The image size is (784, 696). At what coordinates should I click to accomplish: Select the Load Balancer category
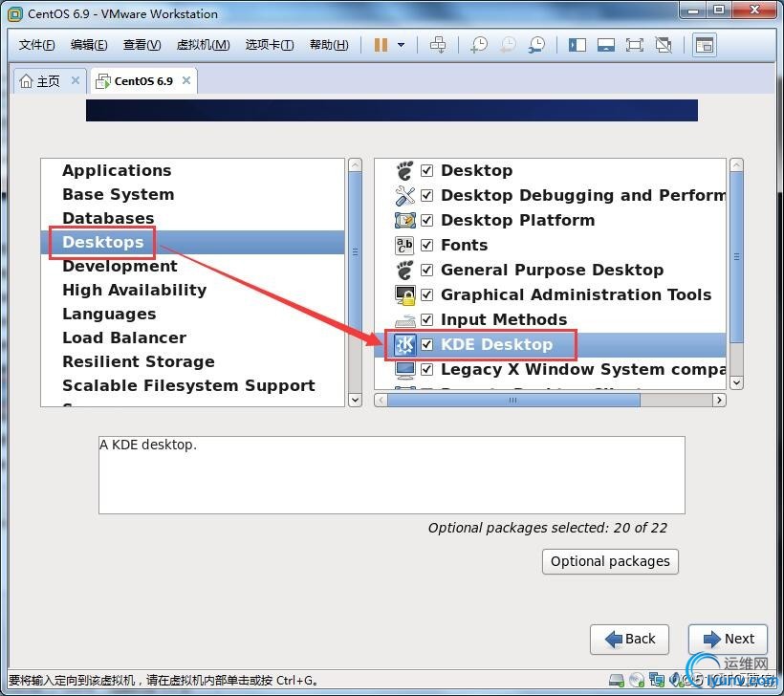(192, 338)
